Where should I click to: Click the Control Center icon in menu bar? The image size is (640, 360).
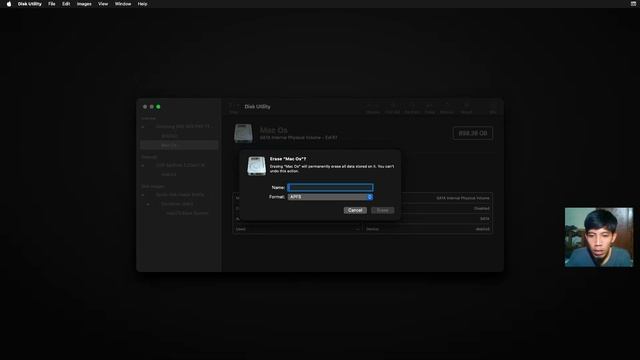pos(633,4)
